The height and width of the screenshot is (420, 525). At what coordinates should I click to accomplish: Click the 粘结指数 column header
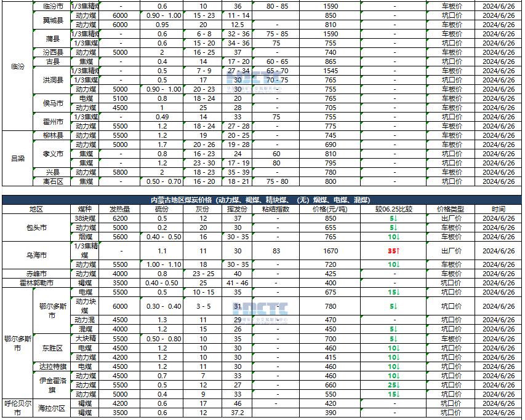(x=276, y=209)
